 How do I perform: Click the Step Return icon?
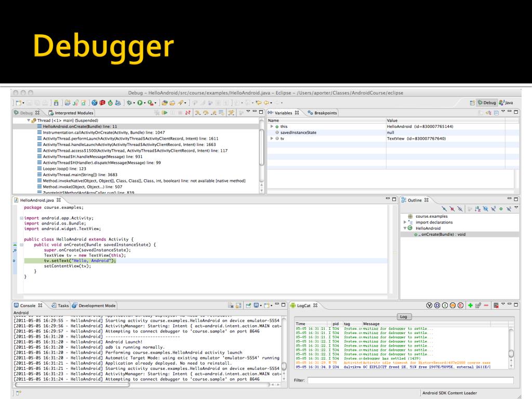click(214, 113)
